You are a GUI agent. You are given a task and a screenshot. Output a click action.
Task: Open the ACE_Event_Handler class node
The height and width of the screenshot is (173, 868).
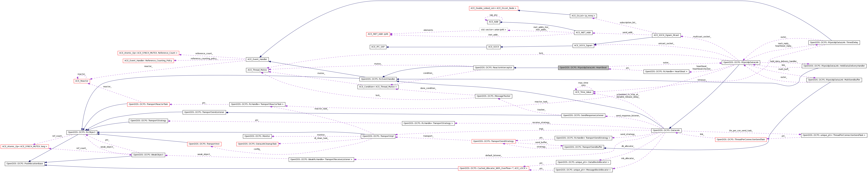(x=257, y=59)
